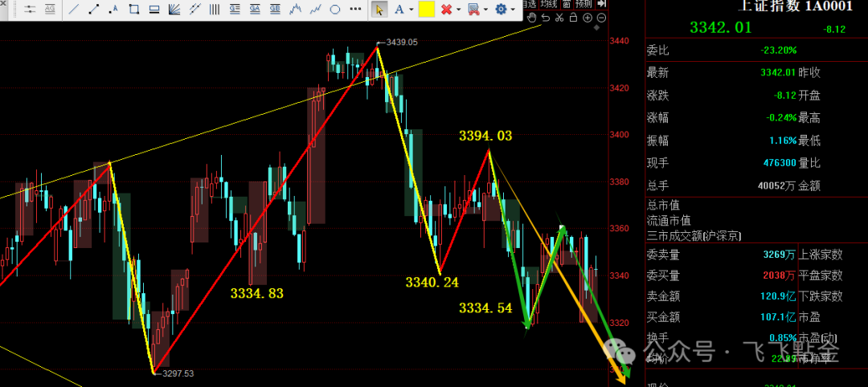
Task: Zoom in with the plus icon
Action: pos(588,18)
